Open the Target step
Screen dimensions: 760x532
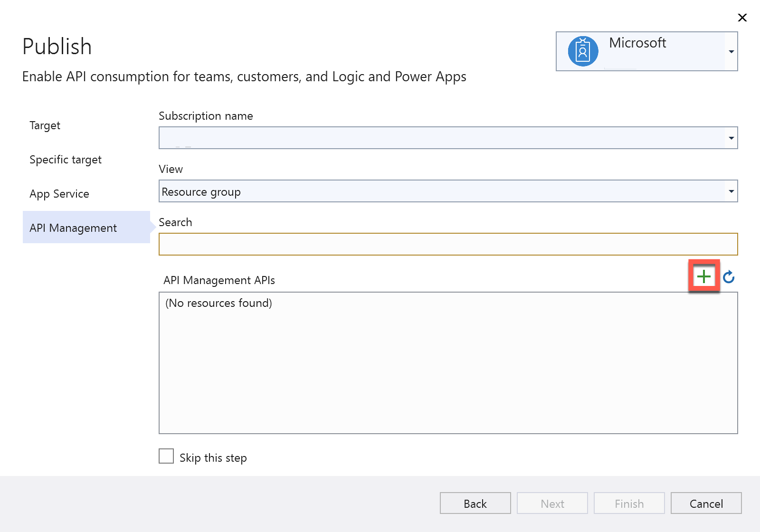(x=45, y=125)
